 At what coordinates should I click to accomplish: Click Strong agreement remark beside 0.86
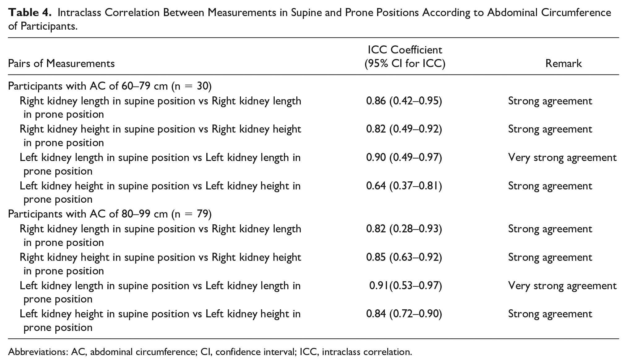550,101
